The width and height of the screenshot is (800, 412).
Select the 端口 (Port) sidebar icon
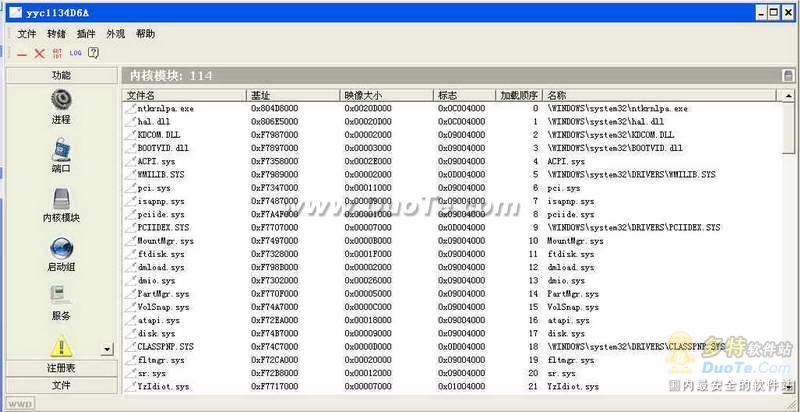click(x=61, y=150)
